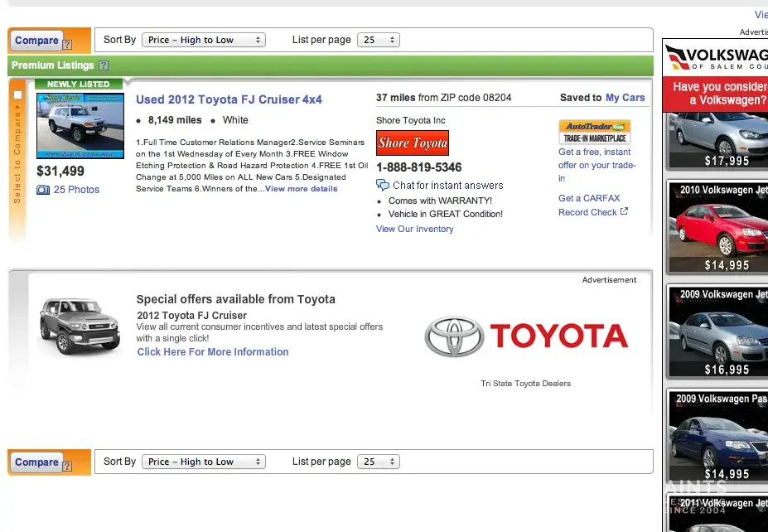Viewport: 768px width, 532px height.
Task: Click the AutoTrader Trade-In Marketplace logo
Action: tap(594, 133)
